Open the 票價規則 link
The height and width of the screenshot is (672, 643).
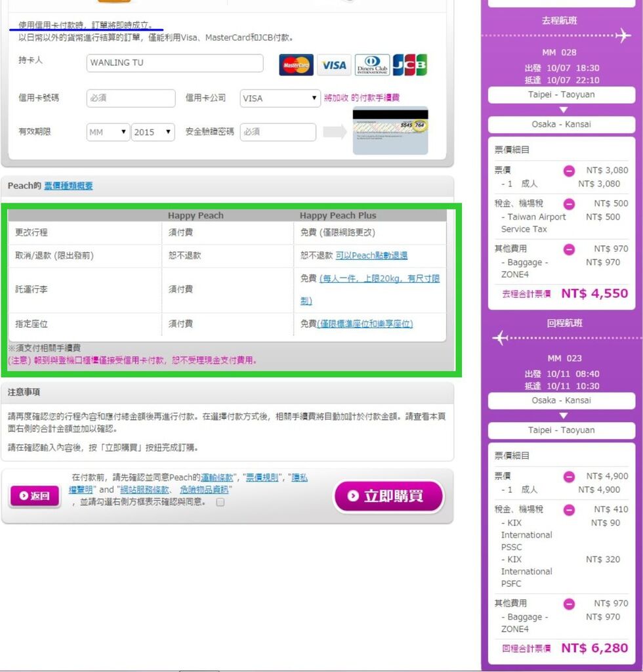[262, 478]
